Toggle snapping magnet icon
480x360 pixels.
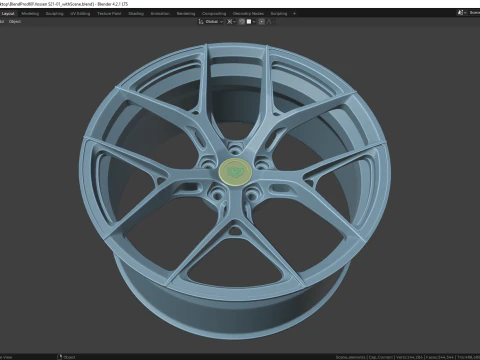click(242, 22)
